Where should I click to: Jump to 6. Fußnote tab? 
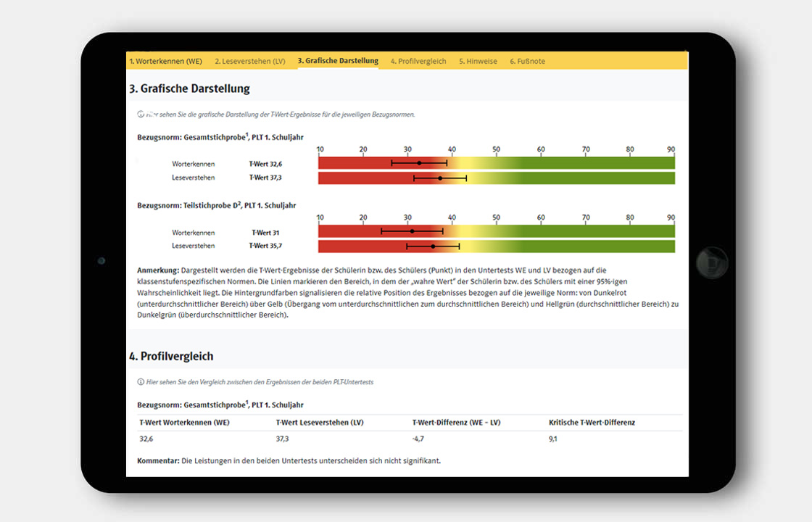(527, 61)
